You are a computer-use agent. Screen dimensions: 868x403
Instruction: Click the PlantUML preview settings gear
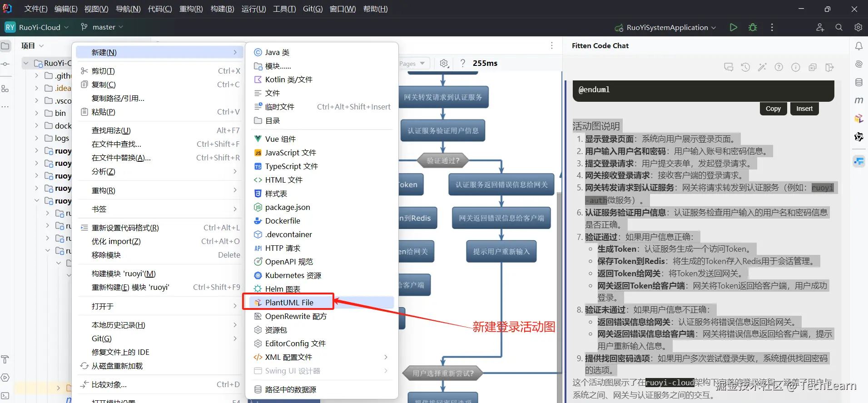444,63
